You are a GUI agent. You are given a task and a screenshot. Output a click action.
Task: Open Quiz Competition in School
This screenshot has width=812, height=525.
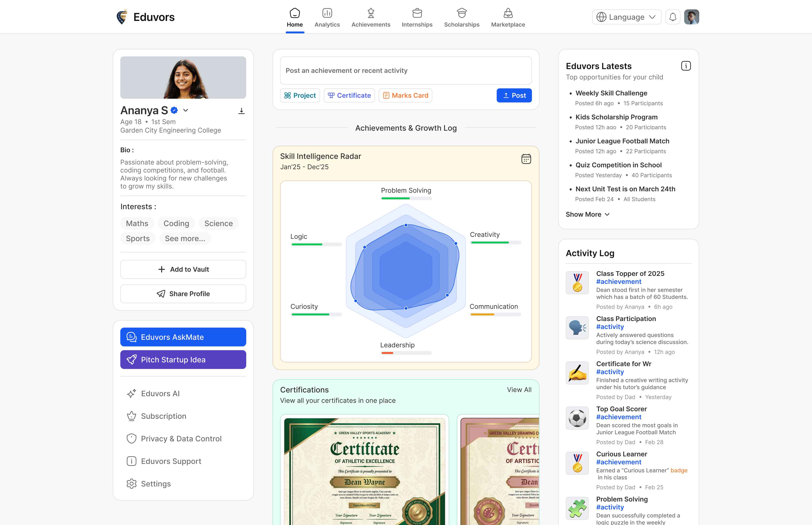click(618, 165)
